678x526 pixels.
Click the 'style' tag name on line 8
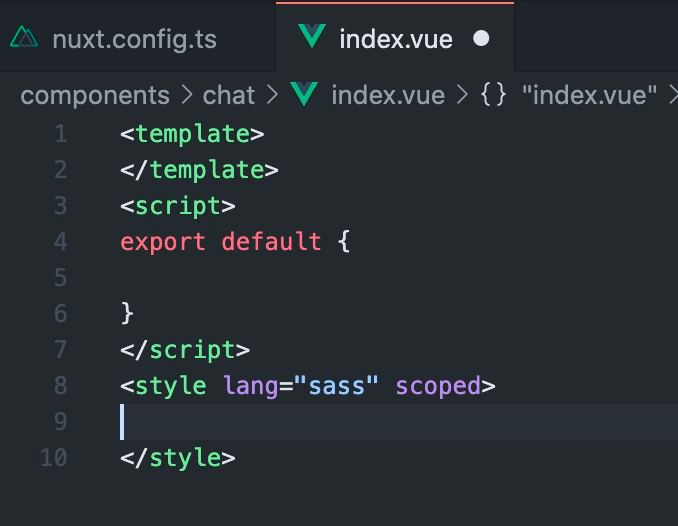[x=171, y=386]
